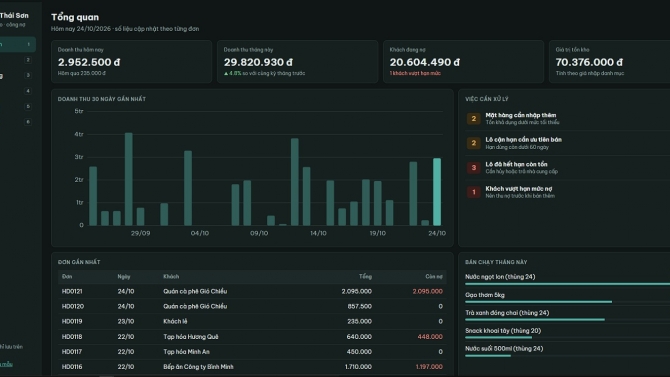This screenshot has height=377, width=670.
Task: Click the Tổng column header
Action: pyautogui.click(x=365, y=277)
